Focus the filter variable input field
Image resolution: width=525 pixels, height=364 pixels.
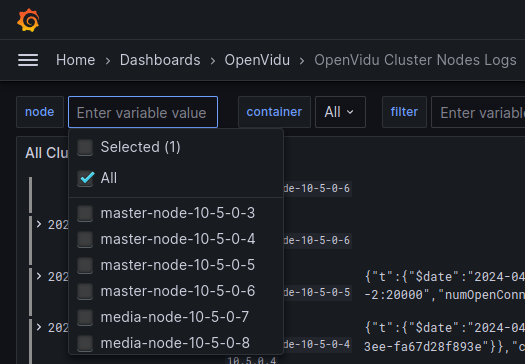coord(478,112)
